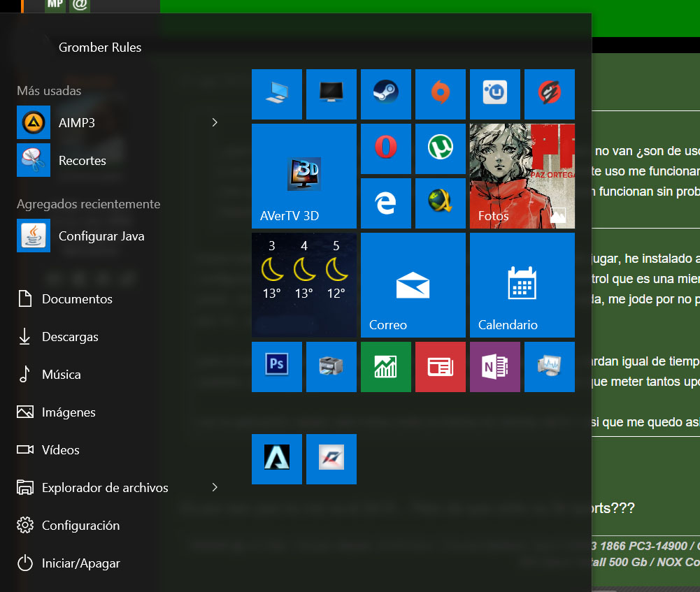
Task: Launch Steam from the tile grid
Action: point(385,94)
